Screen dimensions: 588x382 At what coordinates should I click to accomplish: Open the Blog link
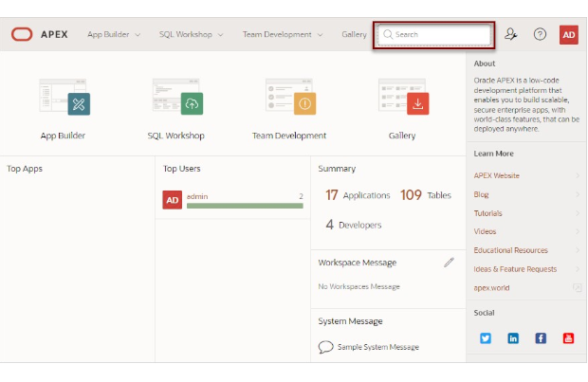tap(481, 194)
